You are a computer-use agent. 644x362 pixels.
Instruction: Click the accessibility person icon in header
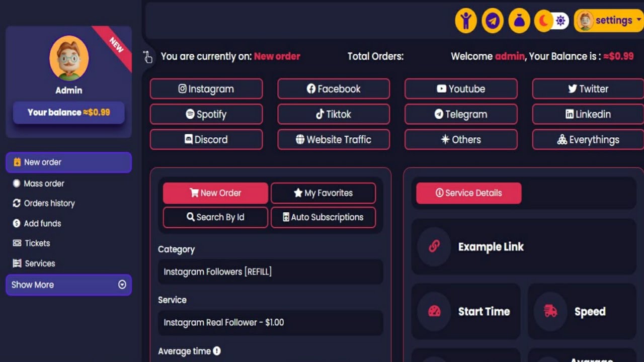[466, 21]
